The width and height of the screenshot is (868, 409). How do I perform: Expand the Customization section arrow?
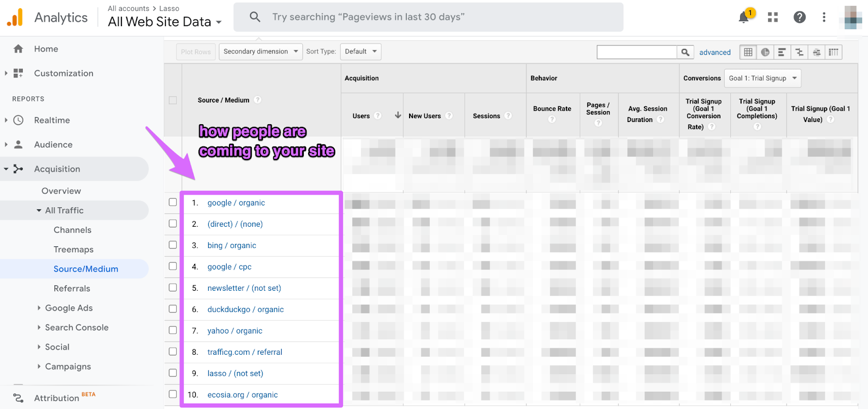(x=6, y=73)
